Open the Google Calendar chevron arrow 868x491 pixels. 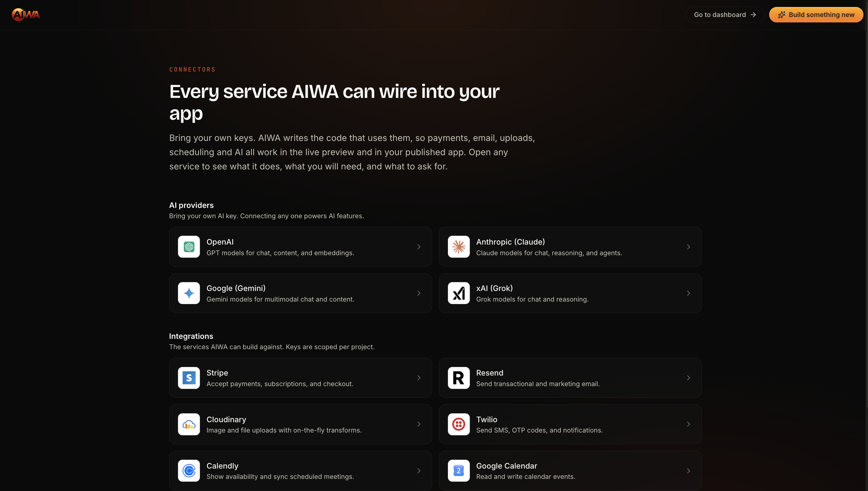(x=688, y=470)
